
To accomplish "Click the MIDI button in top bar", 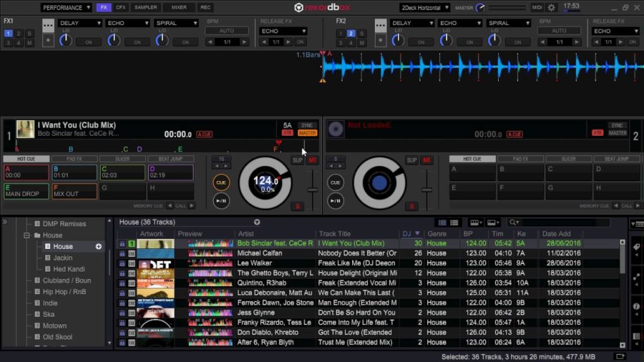I will click(537, 8).
